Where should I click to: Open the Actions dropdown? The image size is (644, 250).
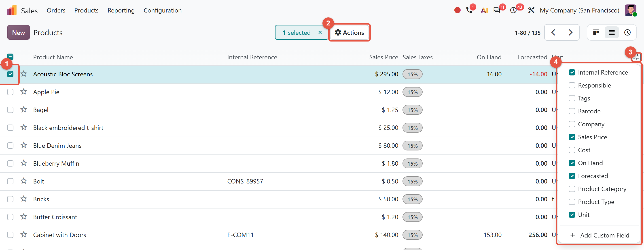(x=349, y=32)
